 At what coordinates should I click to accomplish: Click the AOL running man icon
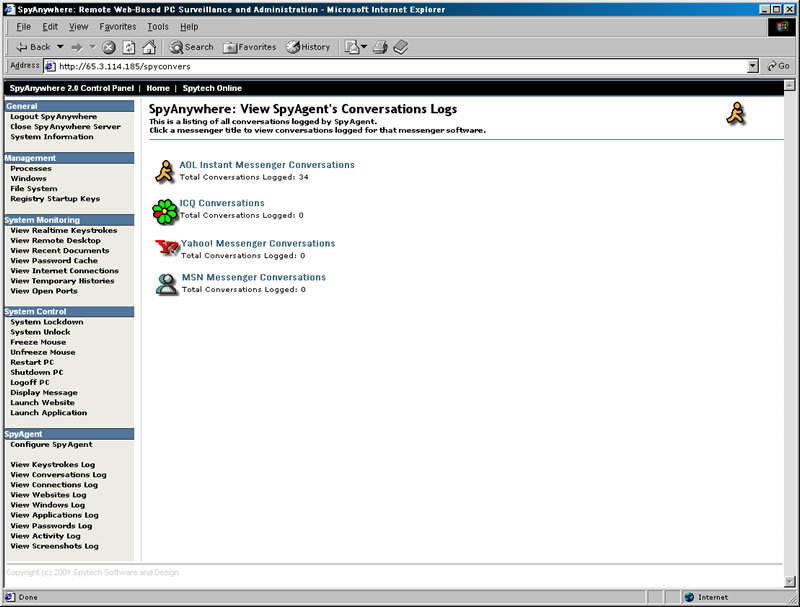(x=164, y=171)
